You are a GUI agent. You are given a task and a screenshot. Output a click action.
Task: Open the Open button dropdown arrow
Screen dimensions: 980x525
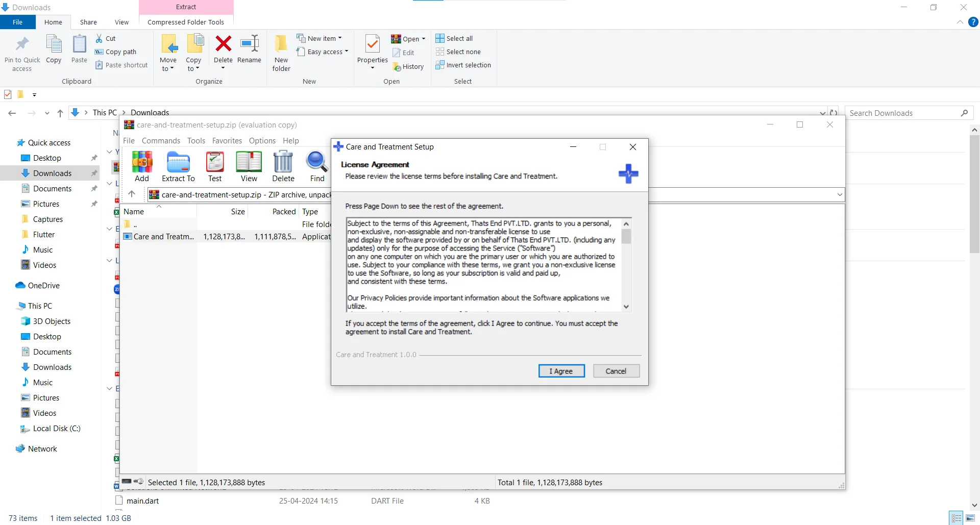(424, 39)
